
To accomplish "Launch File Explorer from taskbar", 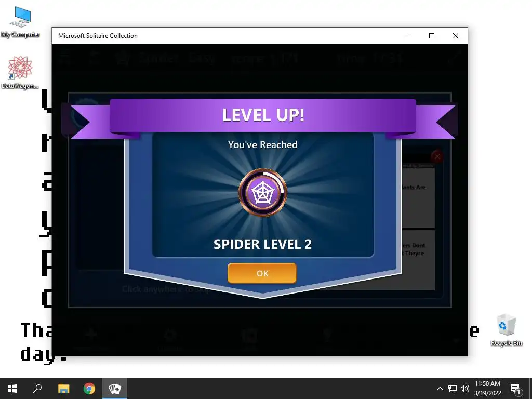I will pyautogui.click(x=63, y=389).
